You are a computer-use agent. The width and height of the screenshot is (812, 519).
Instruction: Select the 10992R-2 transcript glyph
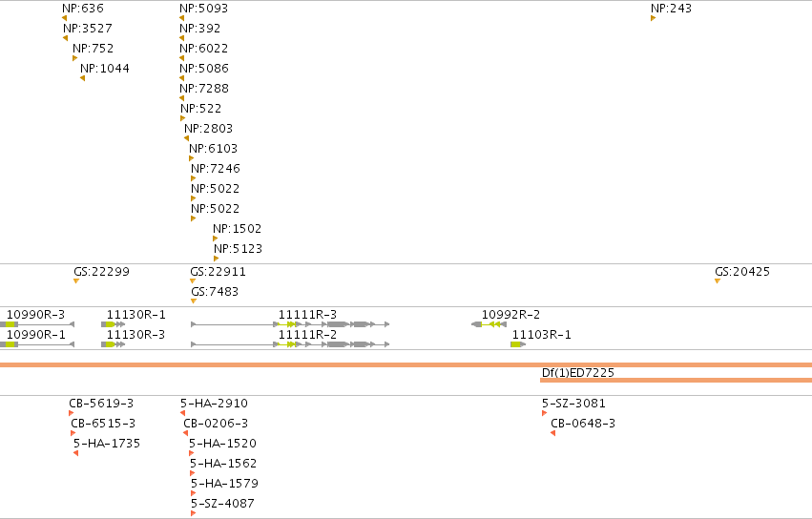click(x=489, y=324)
